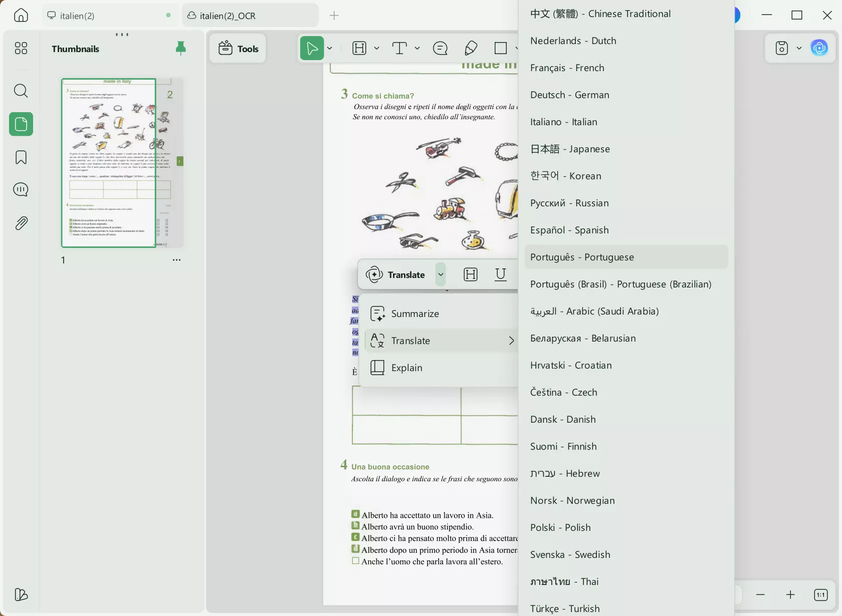Open the highlight tool dropdown arrow
This screenshot has width=842, height=616.
pyautogui.click(x=376, y=49)
